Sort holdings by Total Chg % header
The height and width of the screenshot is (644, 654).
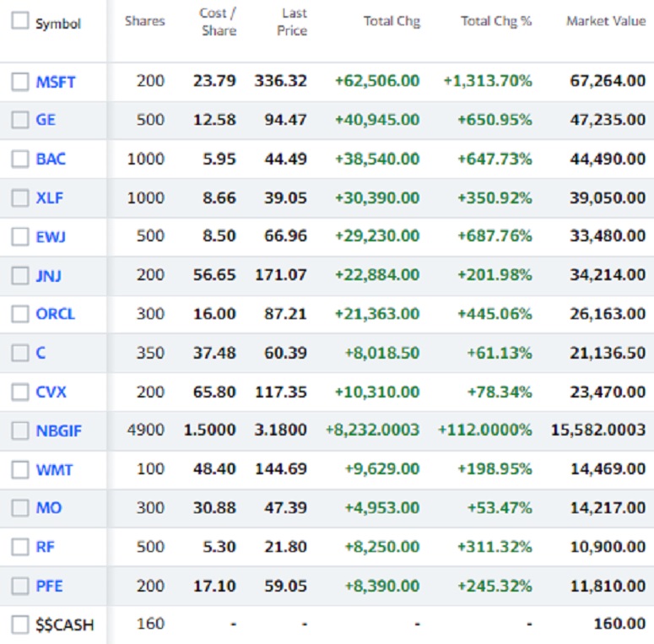click(x=496, y=21)
